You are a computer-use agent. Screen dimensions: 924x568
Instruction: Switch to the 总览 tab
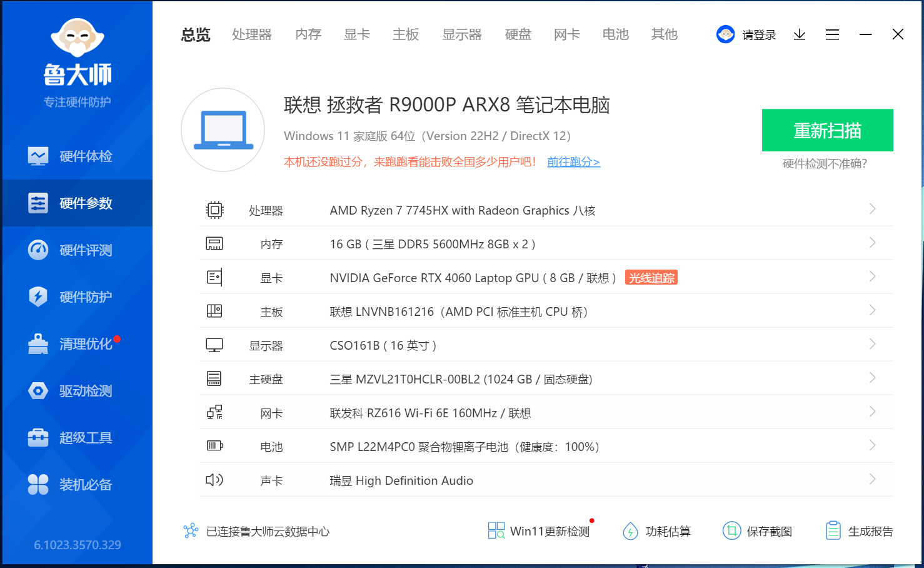(196, 34)
